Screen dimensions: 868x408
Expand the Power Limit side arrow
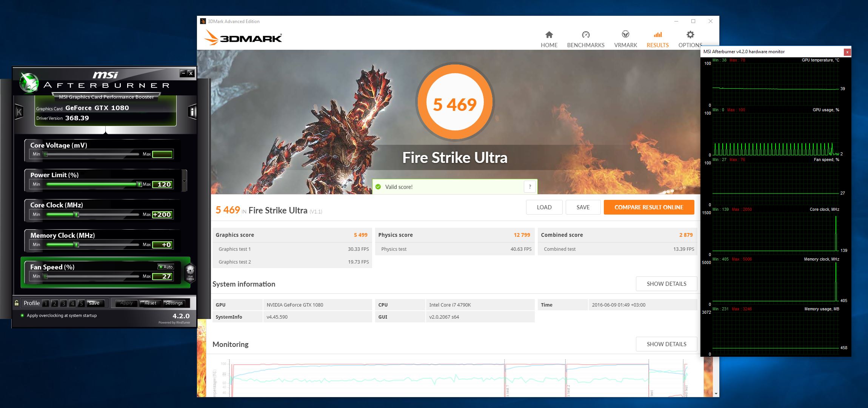[184, 181]
